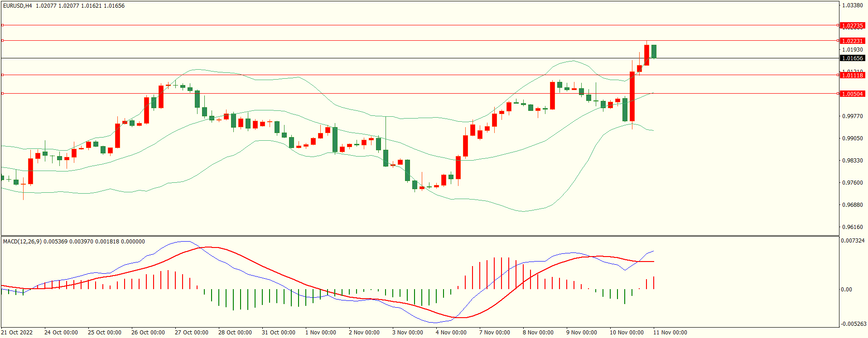Click the latest green candle at chart's right

(654, 51)
